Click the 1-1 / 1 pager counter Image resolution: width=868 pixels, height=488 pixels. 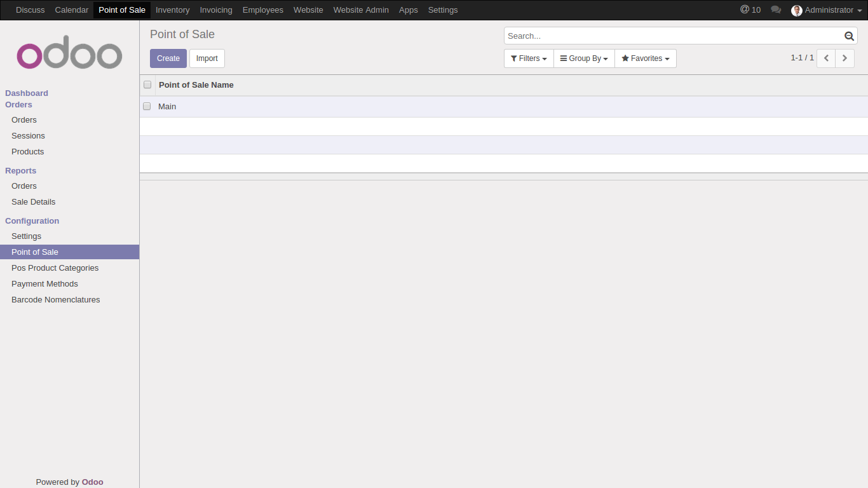click(802, 58)
